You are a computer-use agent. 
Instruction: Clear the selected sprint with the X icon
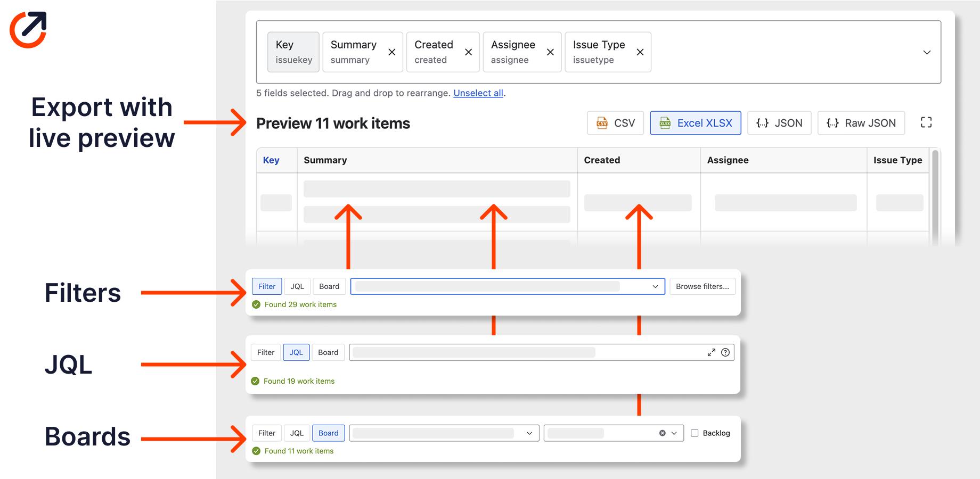pyautogui.click(x=663, y=433)
